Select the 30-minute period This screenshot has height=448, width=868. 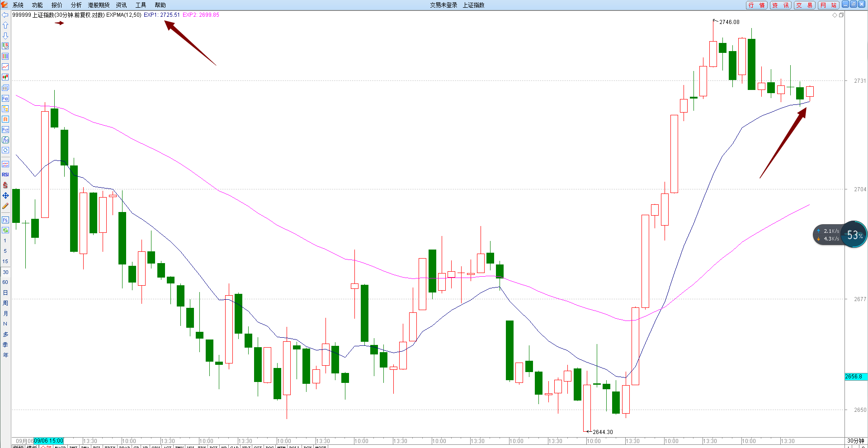[x=5, y=272]
